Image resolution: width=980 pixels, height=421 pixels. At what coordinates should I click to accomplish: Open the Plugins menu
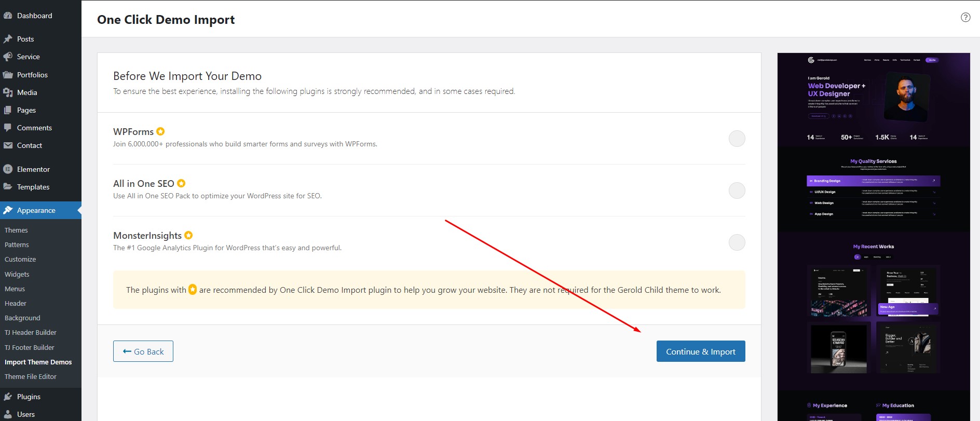40,397
